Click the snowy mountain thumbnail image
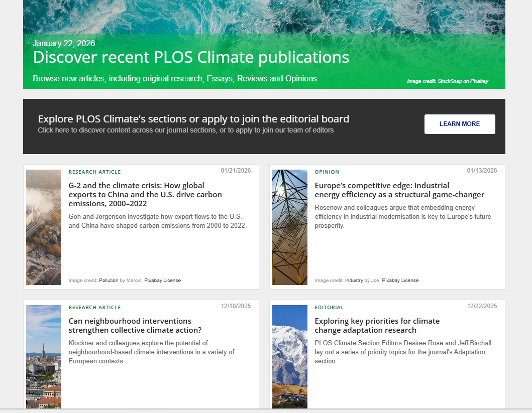Screen dimensions: 532x413 pyautogui.click(x=290, y=356)
